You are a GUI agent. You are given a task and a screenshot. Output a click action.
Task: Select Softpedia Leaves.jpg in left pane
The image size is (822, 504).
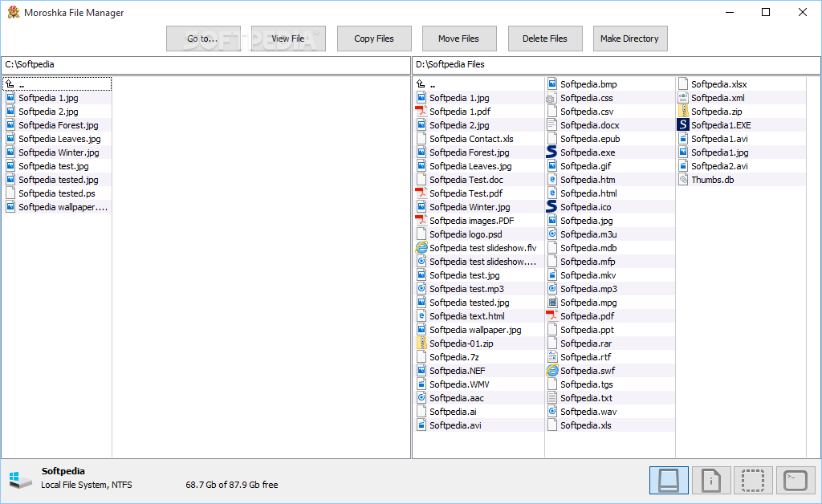coord(57,139)
